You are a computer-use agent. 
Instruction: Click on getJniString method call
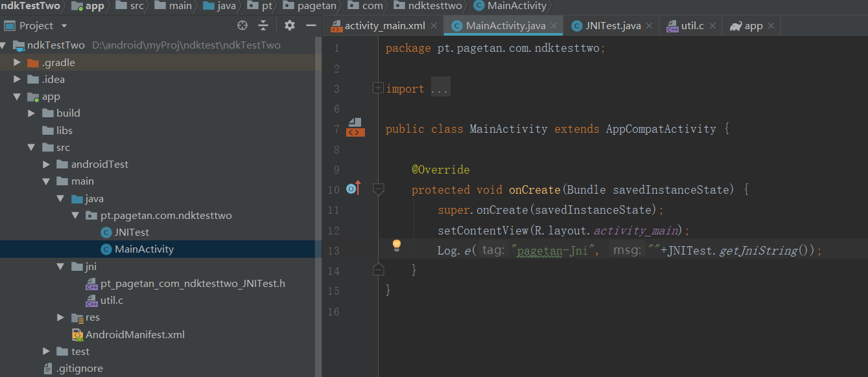point(758,251)
